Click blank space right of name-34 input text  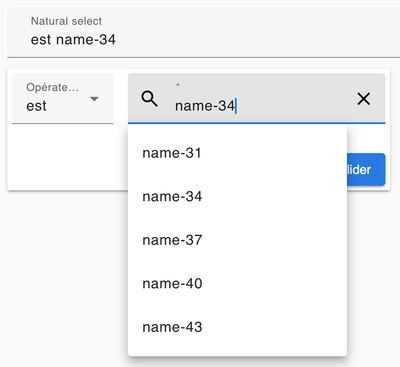pos(293,106)
